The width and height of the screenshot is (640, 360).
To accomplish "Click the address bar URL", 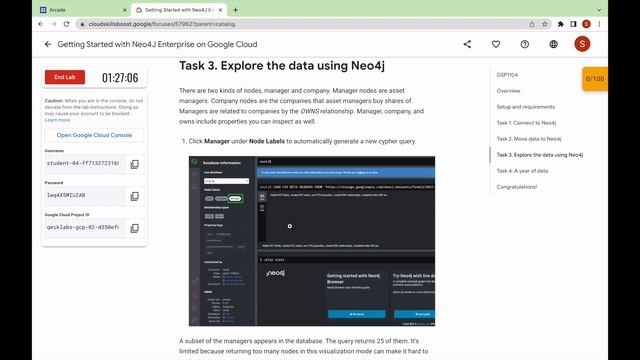I will click(x=162, y=24).
